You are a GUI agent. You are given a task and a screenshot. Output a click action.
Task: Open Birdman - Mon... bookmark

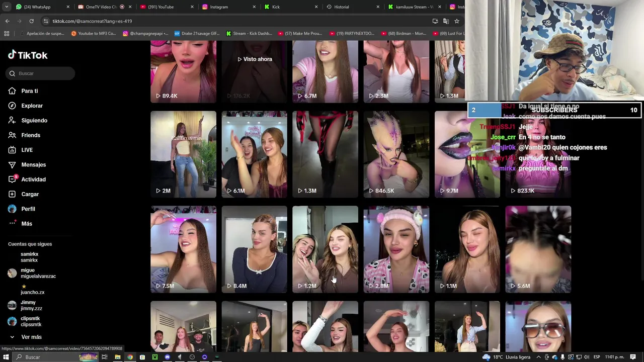coord(404,34)
